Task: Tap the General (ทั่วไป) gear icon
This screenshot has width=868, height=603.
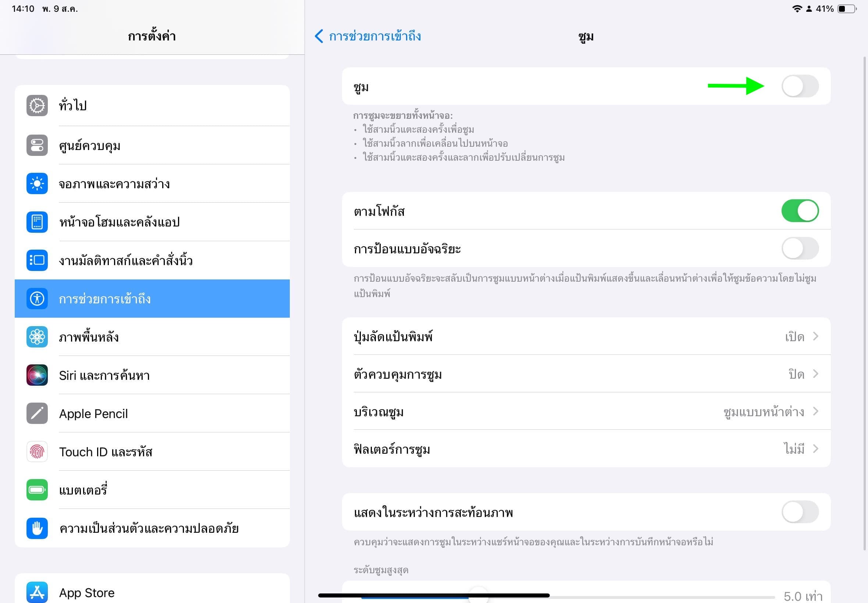Action: (x=37, y=106)
